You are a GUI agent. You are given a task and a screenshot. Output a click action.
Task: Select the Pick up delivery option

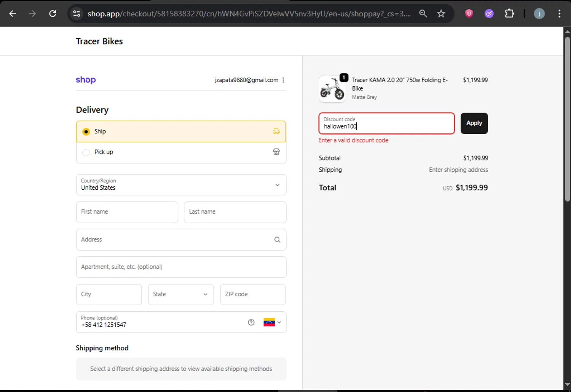pos(181,152)
